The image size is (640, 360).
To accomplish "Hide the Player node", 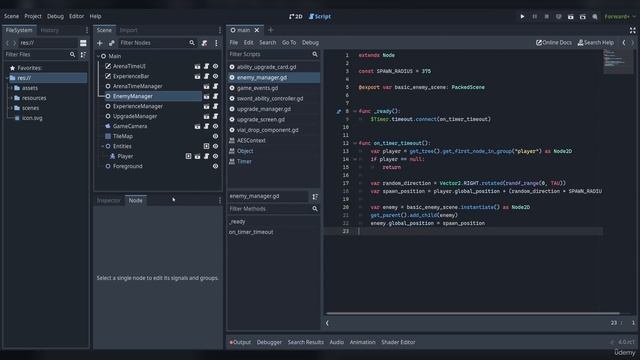I will 216,156.
